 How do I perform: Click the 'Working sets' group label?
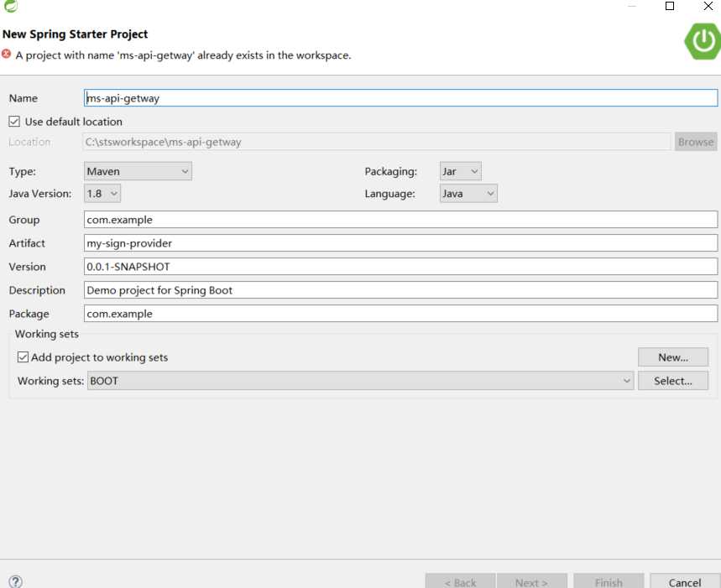pos(47,334)
